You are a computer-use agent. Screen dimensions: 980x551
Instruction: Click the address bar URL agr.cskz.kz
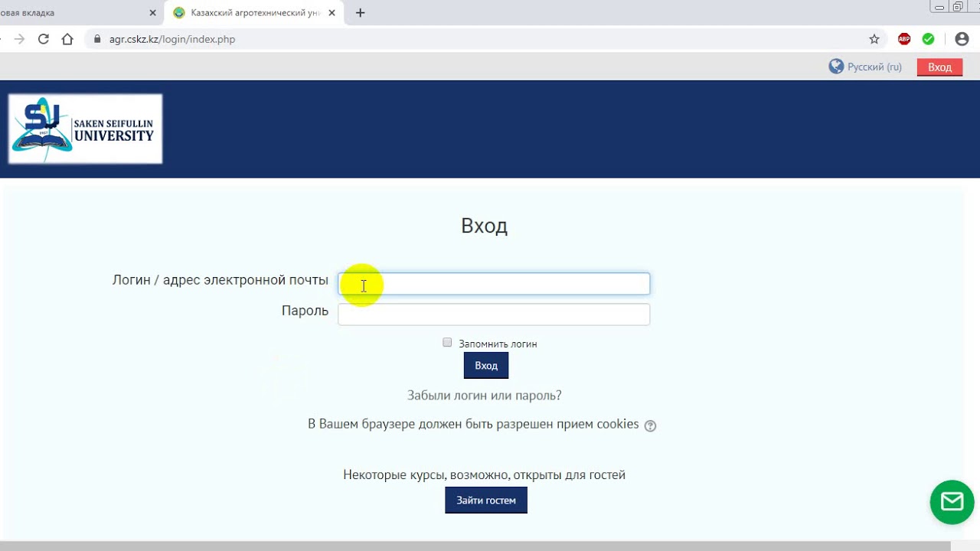[x=172, y=39]
